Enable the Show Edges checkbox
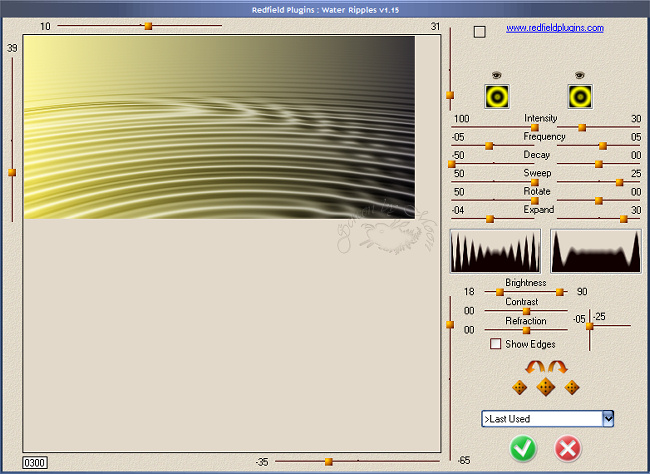 pyautogui.click(x=496, y=344)
